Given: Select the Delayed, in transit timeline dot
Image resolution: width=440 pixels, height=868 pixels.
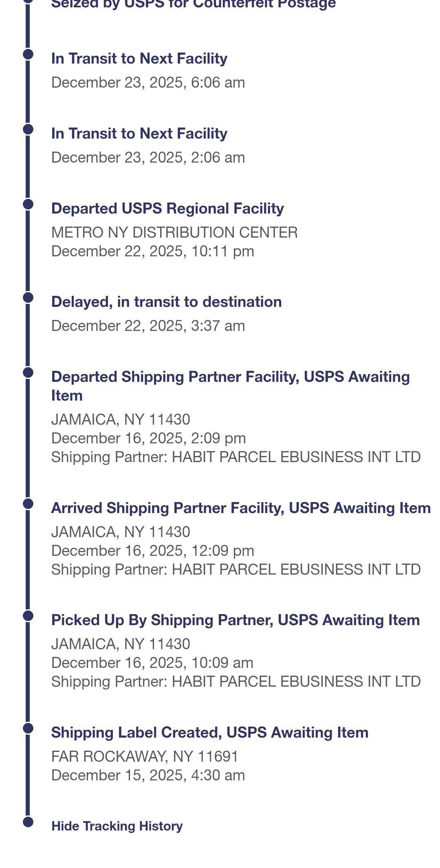Looking at the screenshot, I should click(x=28, y=297).
